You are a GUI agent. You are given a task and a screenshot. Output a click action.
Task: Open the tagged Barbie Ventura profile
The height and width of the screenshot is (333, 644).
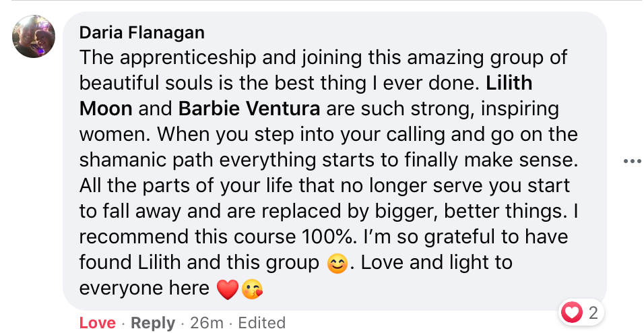(249, 109)
